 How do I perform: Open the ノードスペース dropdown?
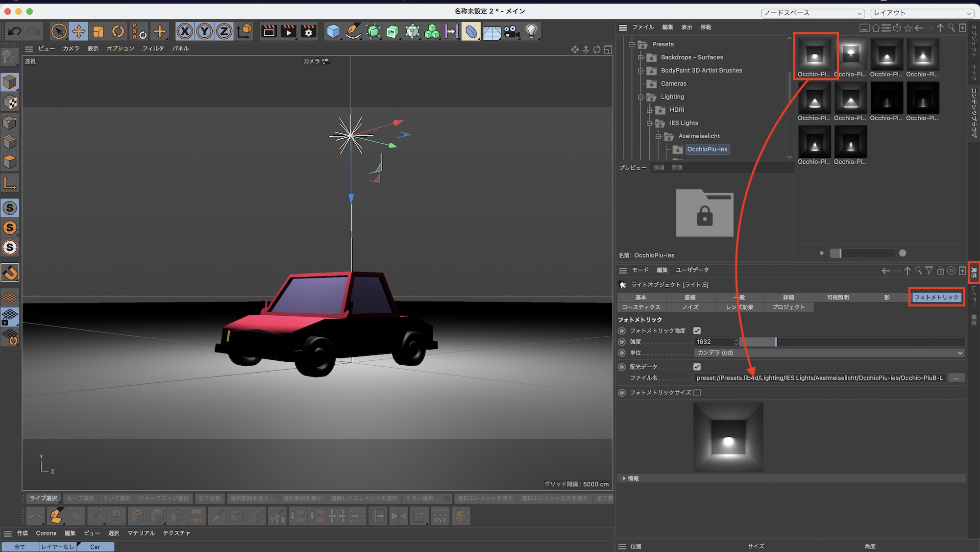tap(812, 13)
